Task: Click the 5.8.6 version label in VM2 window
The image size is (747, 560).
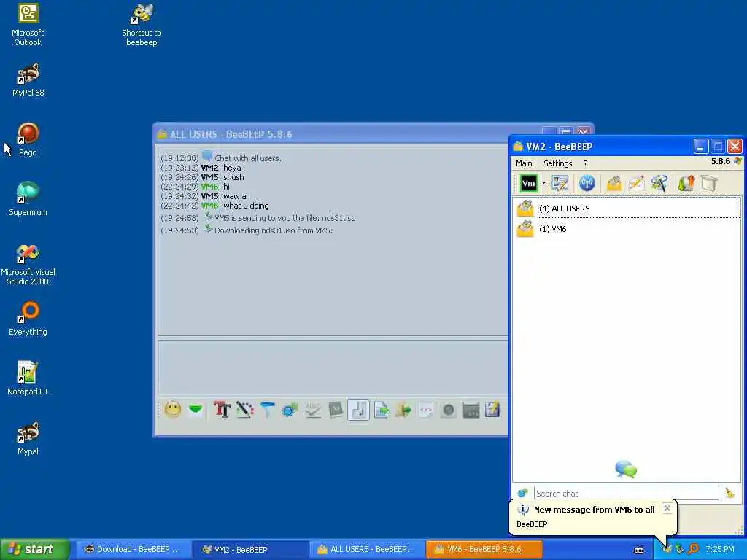Action: [x=720, y=161]
